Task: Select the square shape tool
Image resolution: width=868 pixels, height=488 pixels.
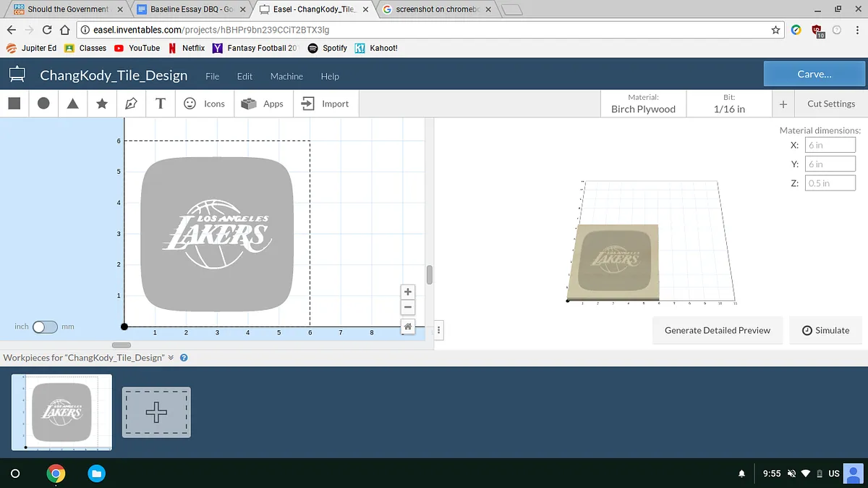Action: (x=14, y=104)
